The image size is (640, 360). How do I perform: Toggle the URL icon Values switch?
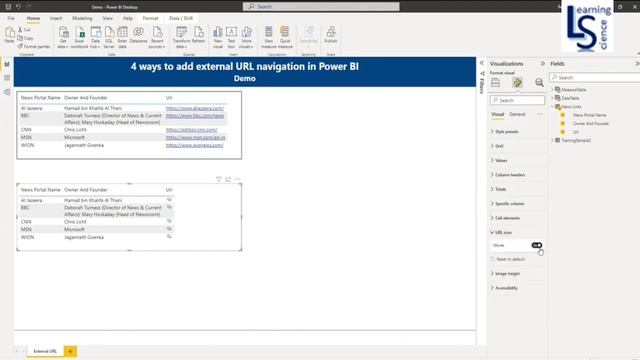[537, 245]
